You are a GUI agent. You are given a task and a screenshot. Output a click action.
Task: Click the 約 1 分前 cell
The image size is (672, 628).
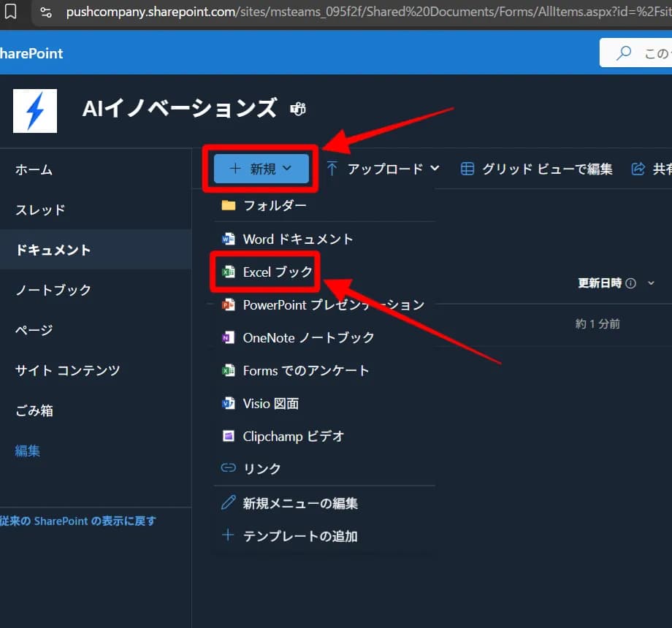tap(597, 323)
